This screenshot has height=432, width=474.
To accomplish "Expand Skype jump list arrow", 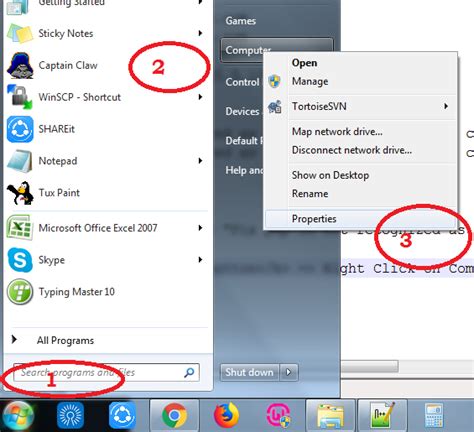I will tap(200, 259).
